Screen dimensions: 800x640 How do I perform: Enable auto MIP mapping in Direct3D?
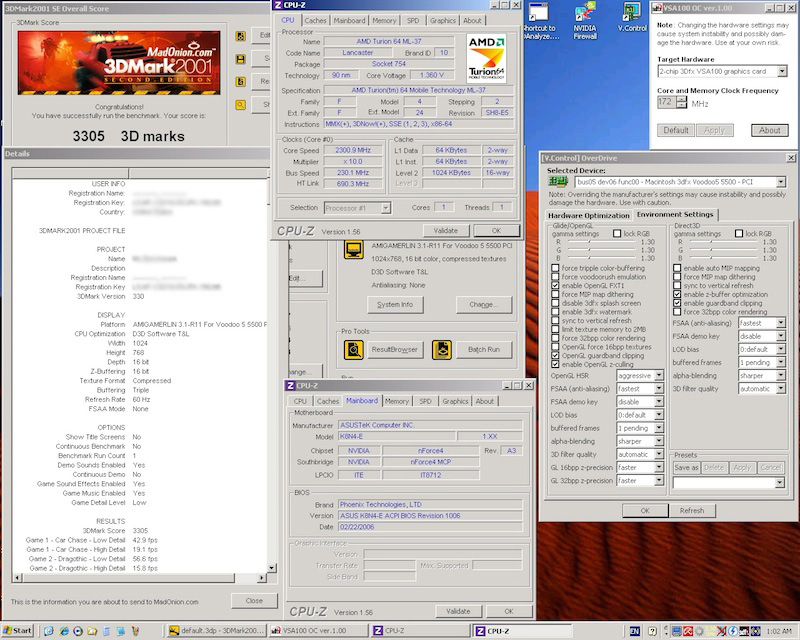[x=677, y=268]
